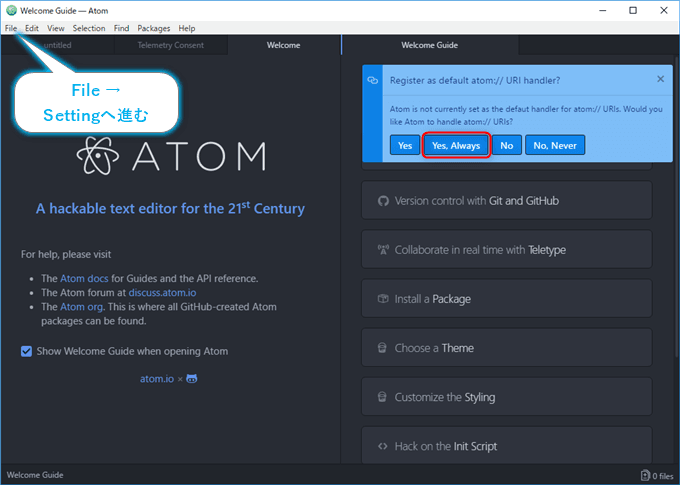Viewport: 680px width, 485px height.
Task: Uncheck Show Welcome Guide when opening Atom
Action: coord(26,351)
